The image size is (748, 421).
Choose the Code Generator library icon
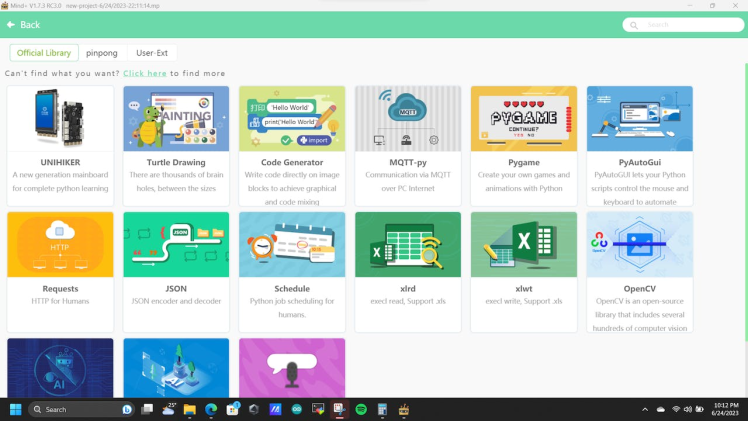(292, 118)
